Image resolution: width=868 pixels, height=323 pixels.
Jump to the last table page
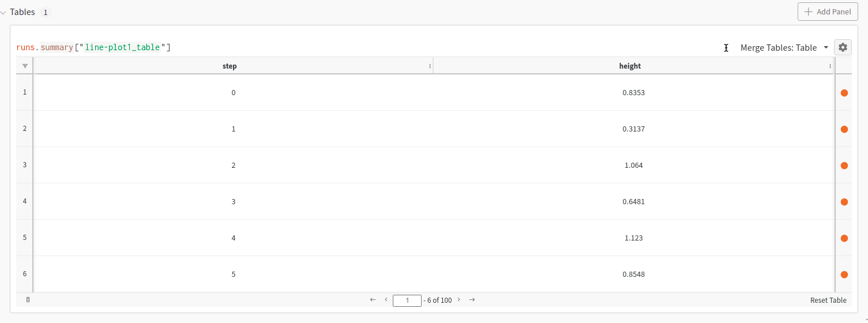472,299
